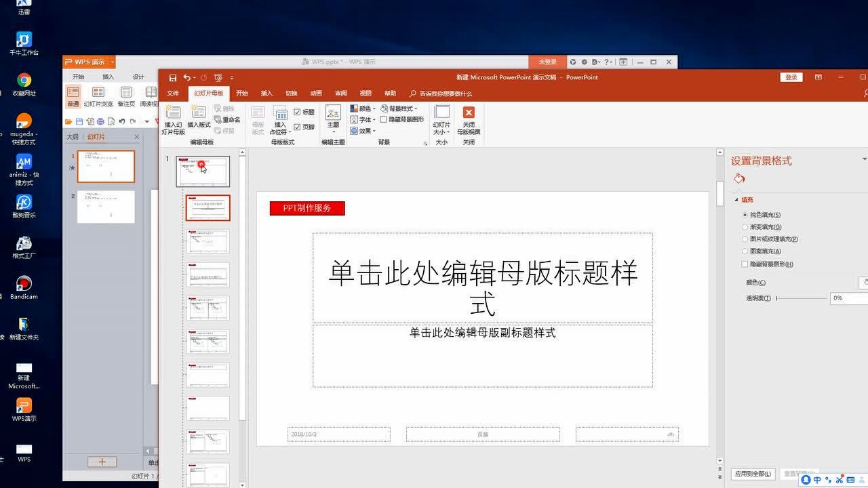Click the 登录 button at top right
Screen dimensions: 868x488
tap(791, 77)
